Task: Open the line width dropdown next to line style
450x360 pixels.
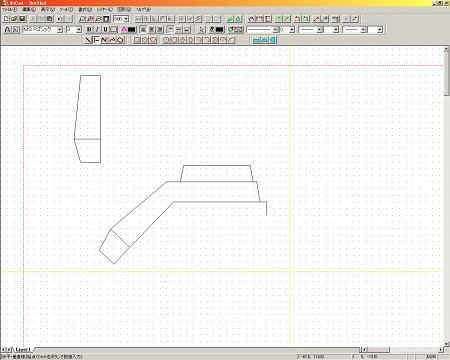Action: pos(292,30)
